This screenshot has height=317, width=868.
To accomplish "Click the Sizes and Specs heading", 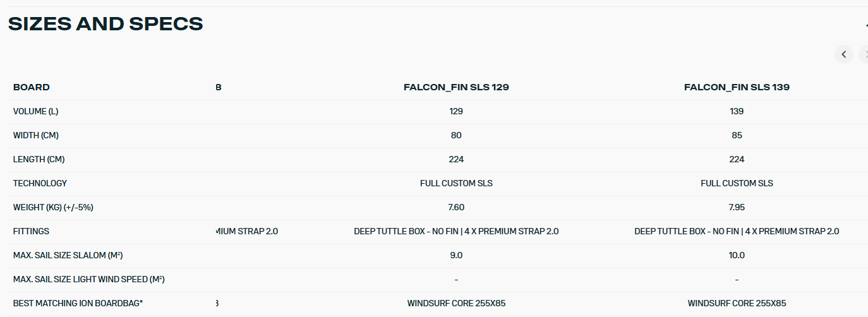I will pyautogui.click(x=105, y=24).
